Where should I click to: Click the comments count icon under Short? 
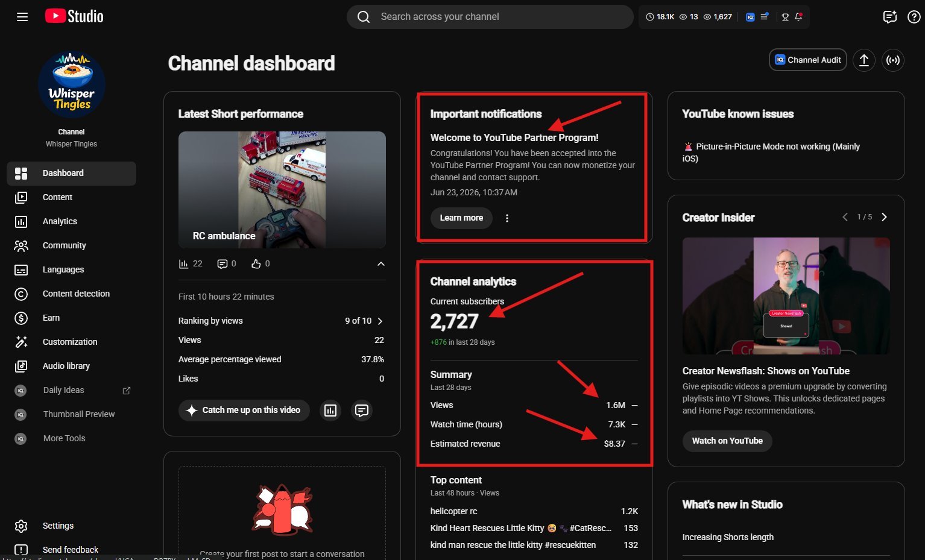222,264
